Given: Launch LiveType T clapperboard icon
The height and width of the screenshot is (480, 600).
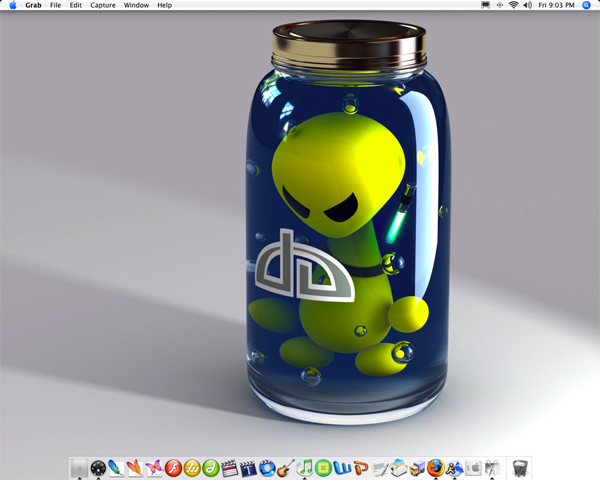Looking at the screenshot, I should tap(248, 468).
